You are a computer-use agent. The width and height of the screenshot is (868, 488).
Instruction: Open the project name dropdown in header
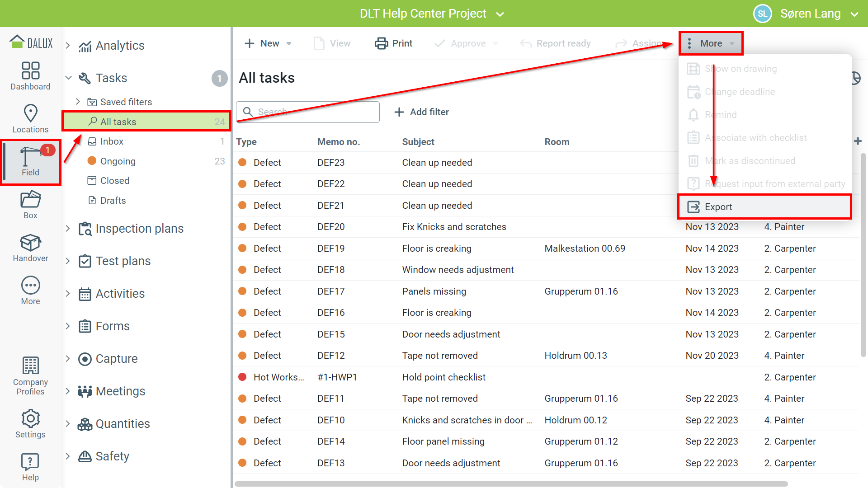coord(500,14)
